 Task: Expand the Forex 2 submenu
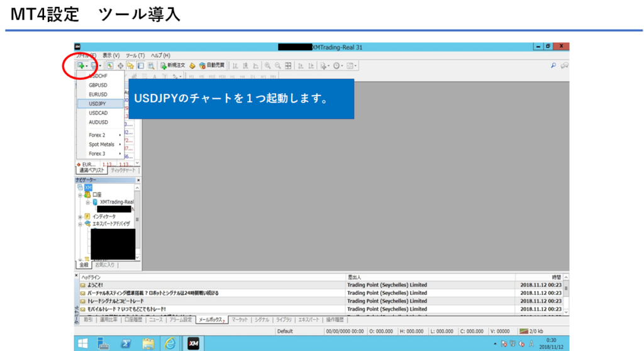tap(101, 135)
